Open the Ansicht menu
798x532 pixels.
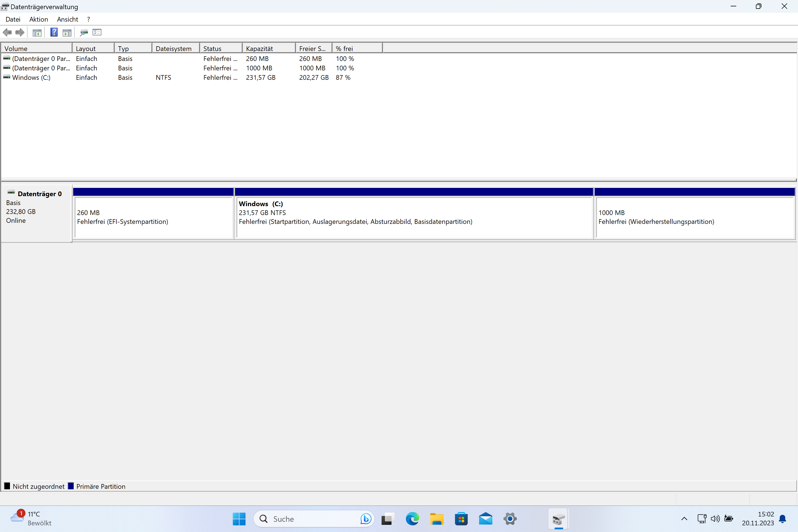[67, 19]
